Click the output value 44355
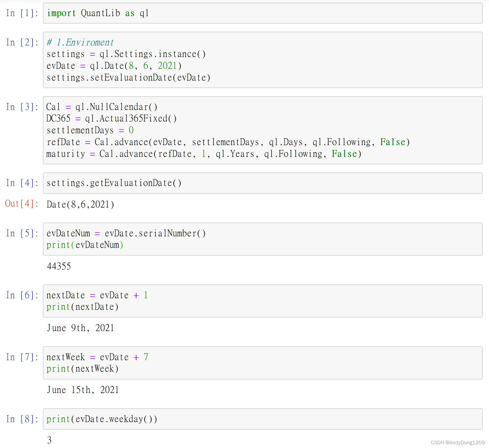 59,266
